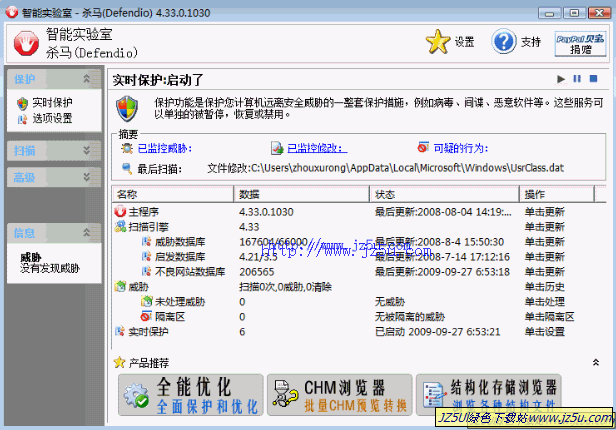Click the 实时保护 shield icon in sidebar

coord(22,104)
